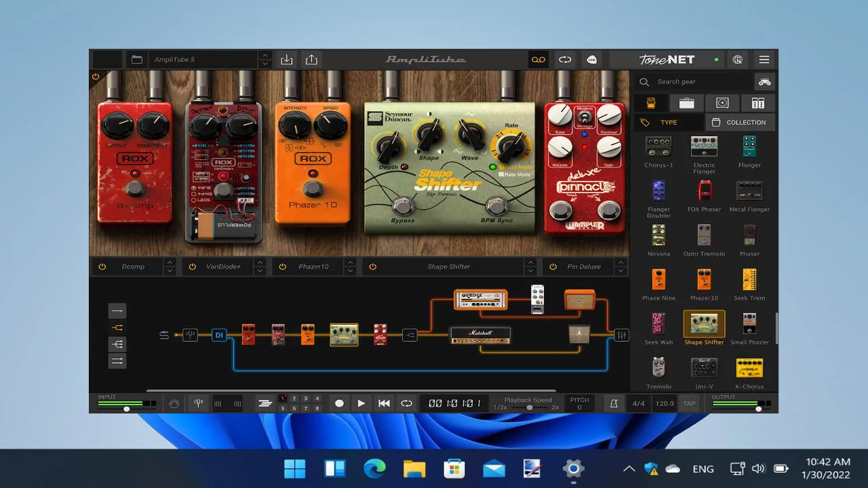Toggle power for Shape Shifter slot
The height and width of the screenshot is (488, 868).
coord(372,266)
